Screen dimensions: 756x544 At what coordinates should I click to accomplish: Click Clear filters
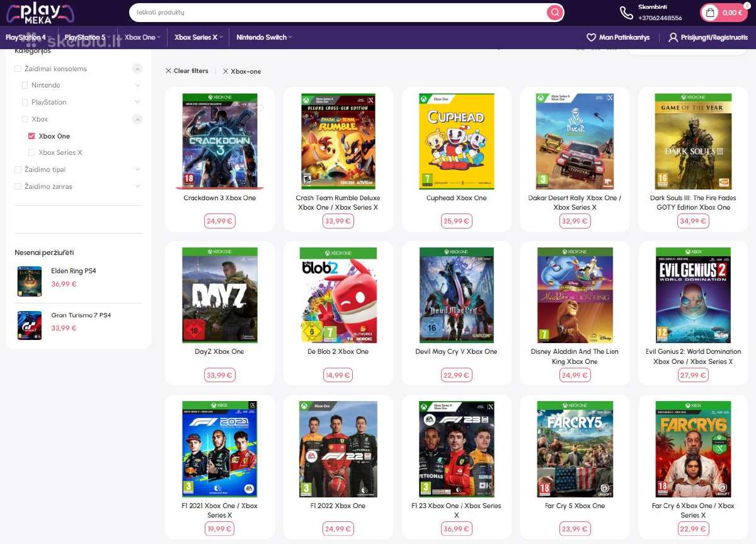click(191, 71)
